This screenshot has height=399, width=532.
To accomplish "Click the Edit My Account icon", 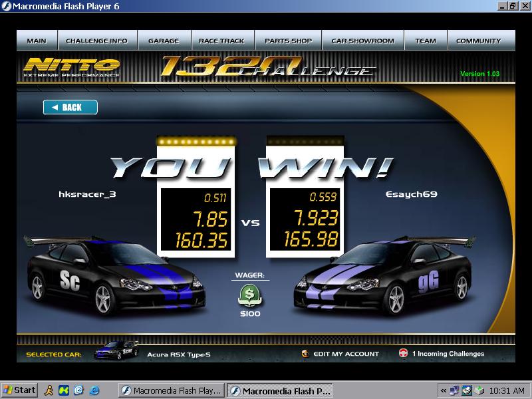I will point(305,354).
